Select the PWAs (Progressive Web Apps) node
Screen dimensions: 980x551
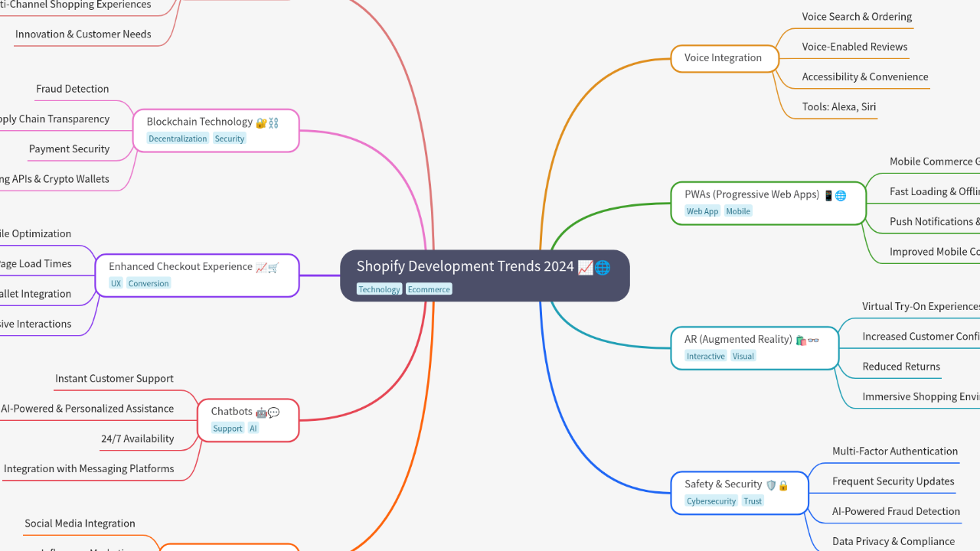coord(769,203)
